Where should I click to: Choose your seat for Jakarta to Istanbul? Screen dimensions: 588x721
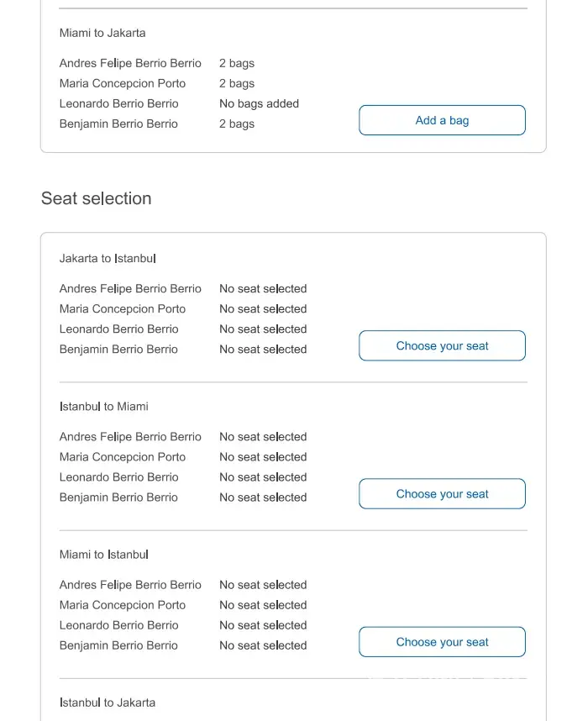442,346
